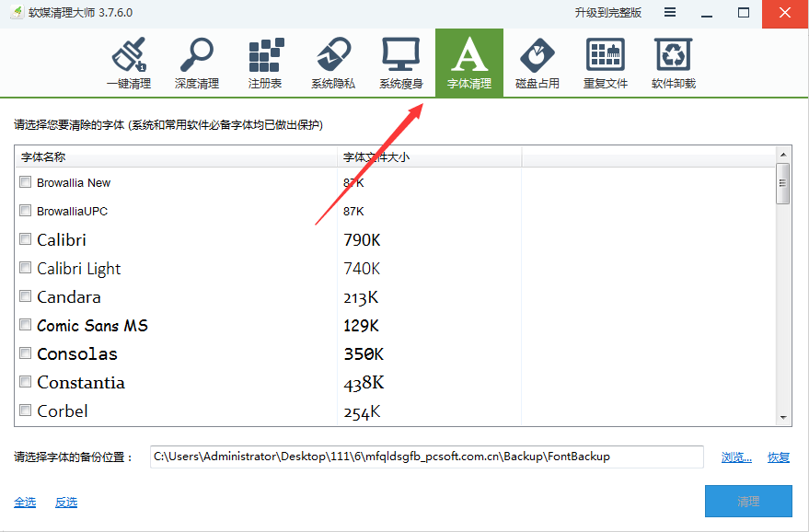
Task: Click the 790K file size value
Action: click(x=362, y=240)
